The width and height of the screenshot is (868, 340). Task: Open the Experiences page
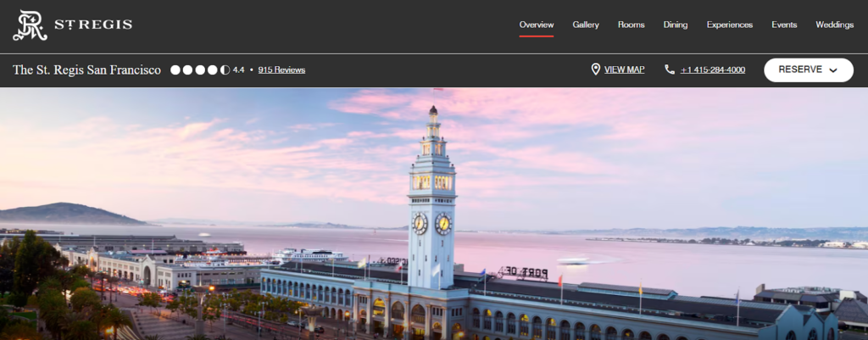[x=730, y=25]
